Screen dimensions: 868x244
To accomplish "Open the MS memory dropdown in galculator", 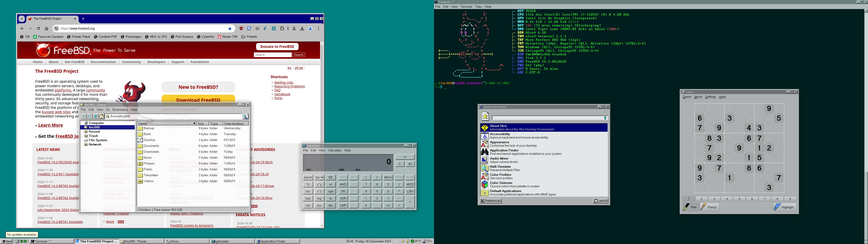I will pyautogui.click(x=388, y=177).
